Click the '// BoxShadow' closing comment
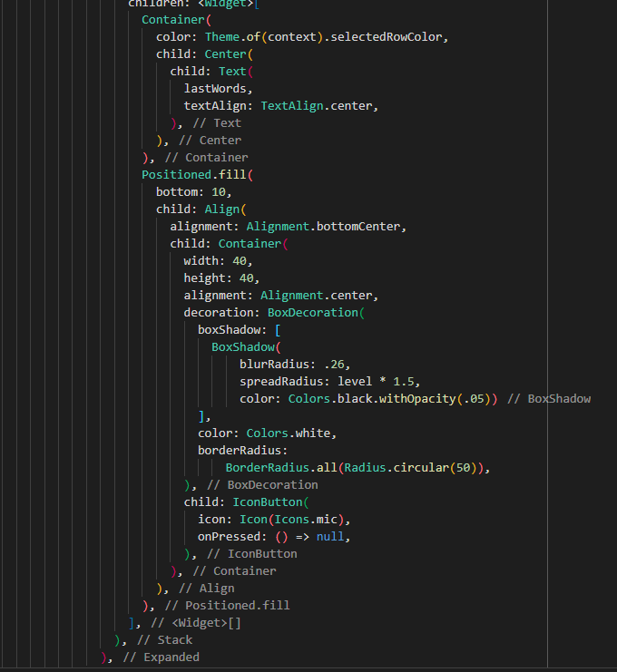This screenshot has height=672, width=617. click(x=549, y=399)
